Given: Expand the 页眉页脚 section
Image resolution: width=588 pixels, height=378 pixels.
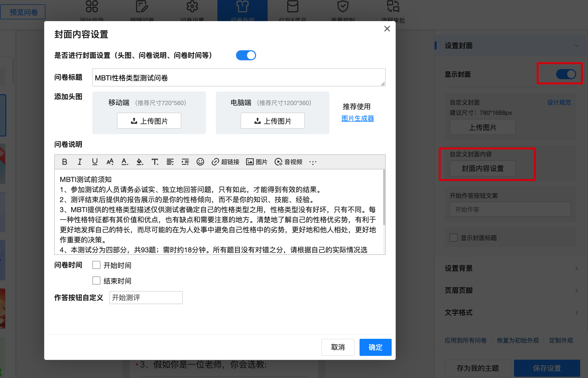Looking at the screenshot, I should (511, 290).
